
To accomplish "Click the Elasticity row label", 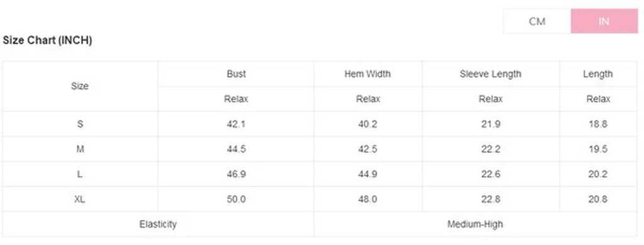I will (158, 224).
